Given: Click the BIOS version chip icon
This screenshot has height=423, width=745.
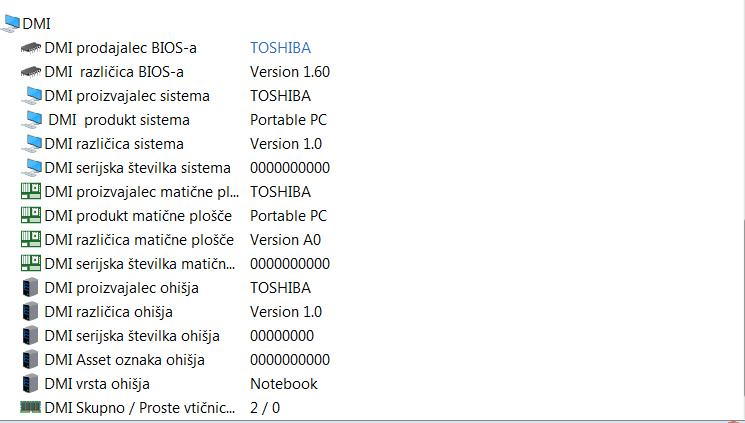Looking at the screenshot, I should (31, 72).
